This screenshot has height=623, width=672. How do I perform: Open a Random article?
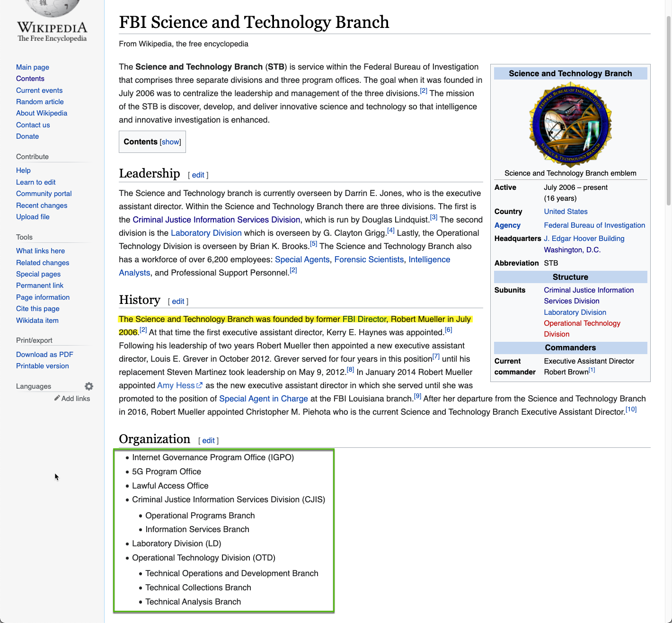click(x=40, y=102)
